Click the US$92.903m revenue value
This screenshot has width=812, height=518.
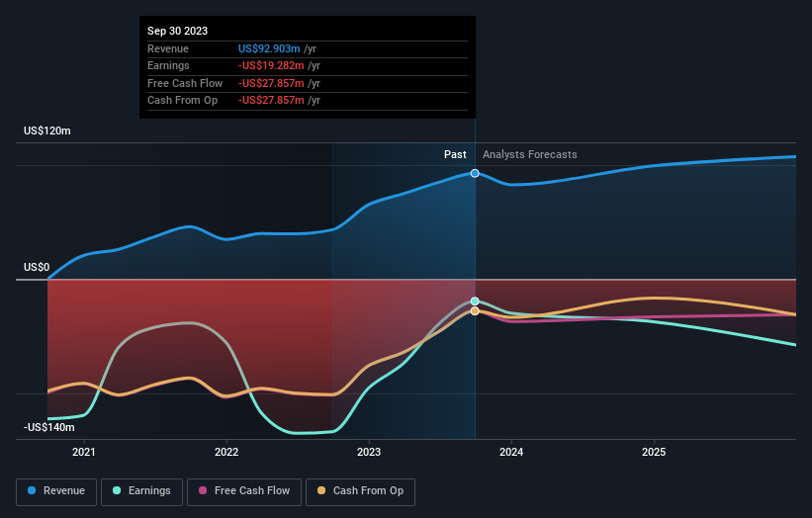pyautogui.click(x=269, y=48)
